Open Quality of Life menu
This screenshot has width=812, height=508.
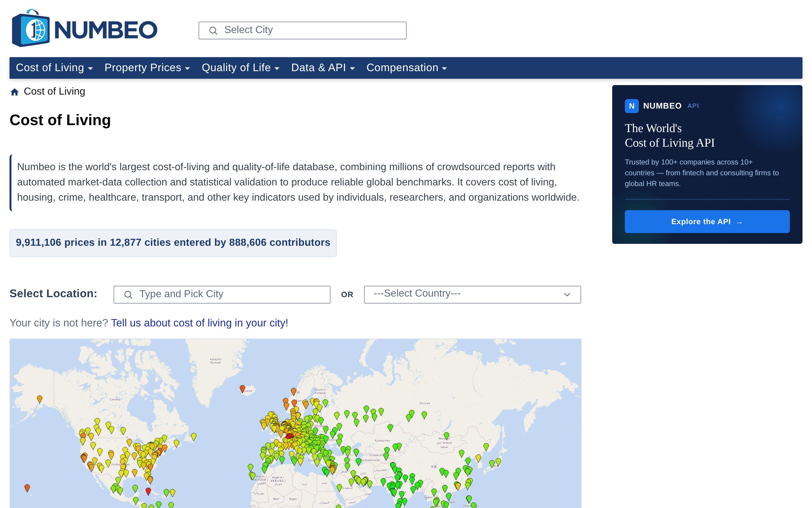240,68
